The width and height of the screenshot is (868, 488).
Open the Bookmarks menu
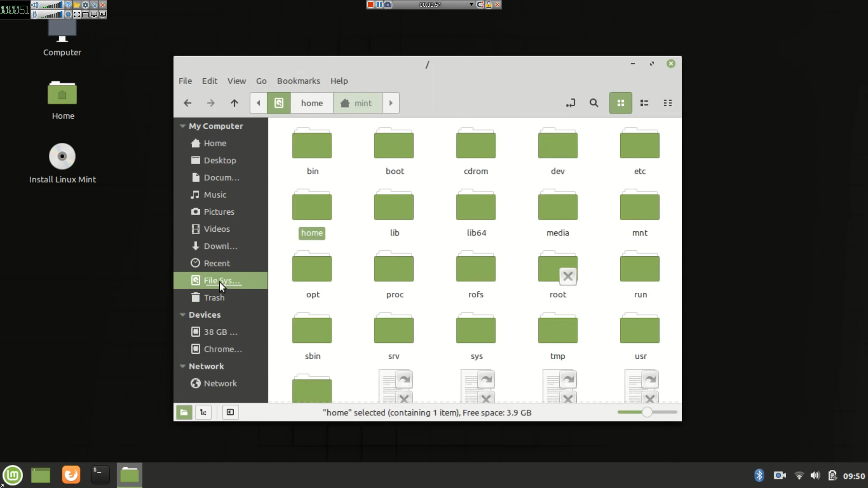coord(298,81)
